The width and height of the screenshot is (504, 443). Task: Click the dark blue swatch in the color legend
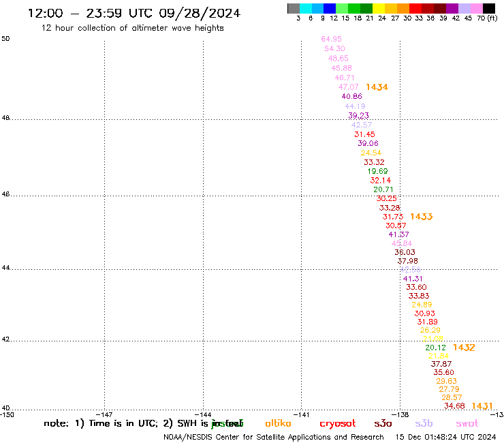(330, 8)
